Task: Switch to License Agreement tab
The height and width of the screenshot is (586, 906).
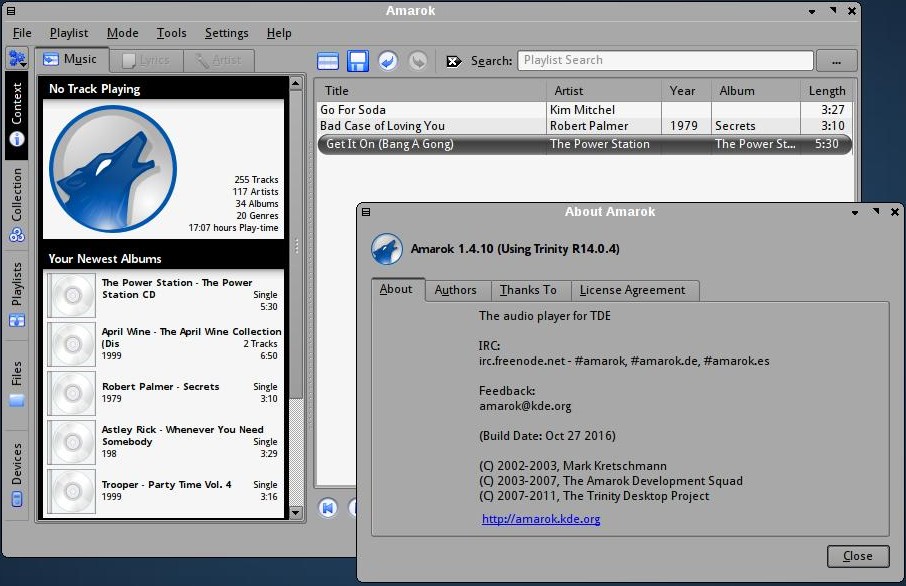Action: click(632, 290)
